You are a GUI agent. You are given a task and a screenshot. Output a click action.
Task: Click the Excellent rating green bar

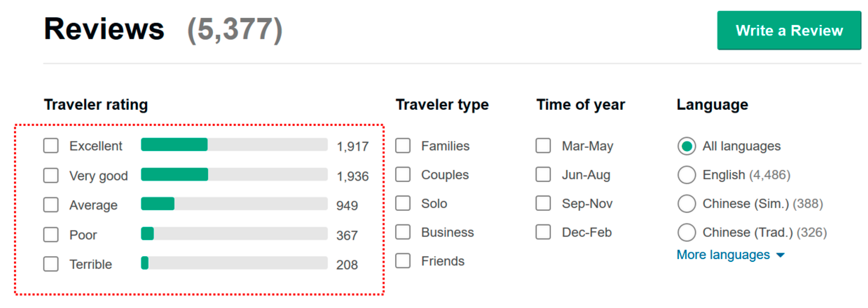(174, 144)
